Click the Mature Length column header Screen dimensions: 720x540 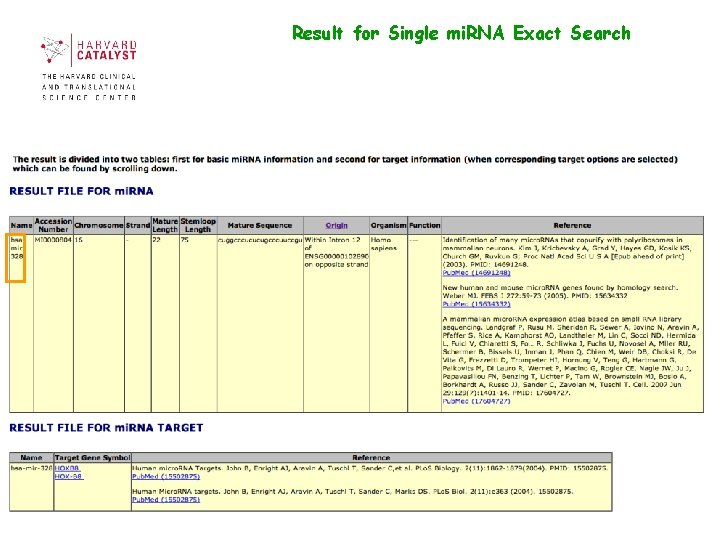click(165, 225)
